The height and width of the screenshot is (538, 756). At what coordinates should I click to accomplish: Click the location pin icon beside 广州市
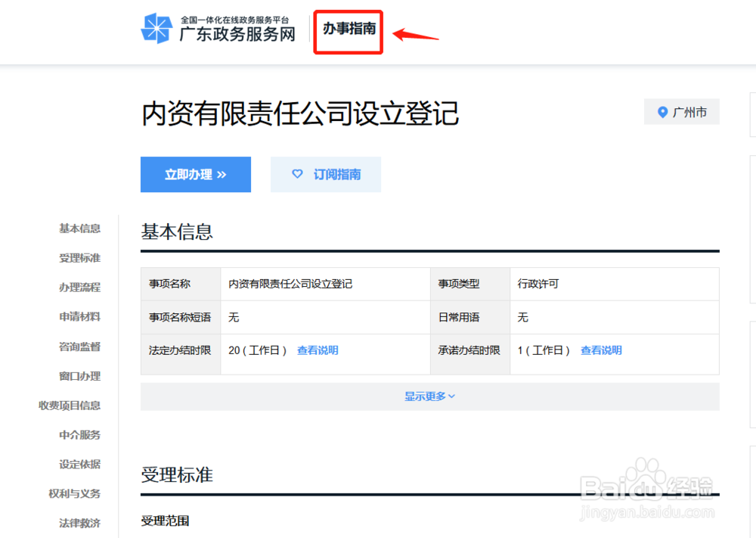tap(663, 111)
